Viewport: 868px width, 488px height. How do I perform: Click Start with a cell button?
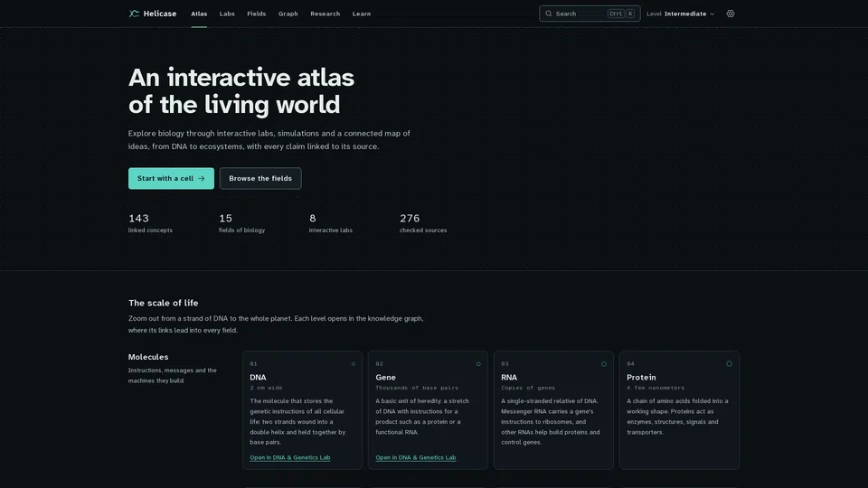tap(171, 178)
